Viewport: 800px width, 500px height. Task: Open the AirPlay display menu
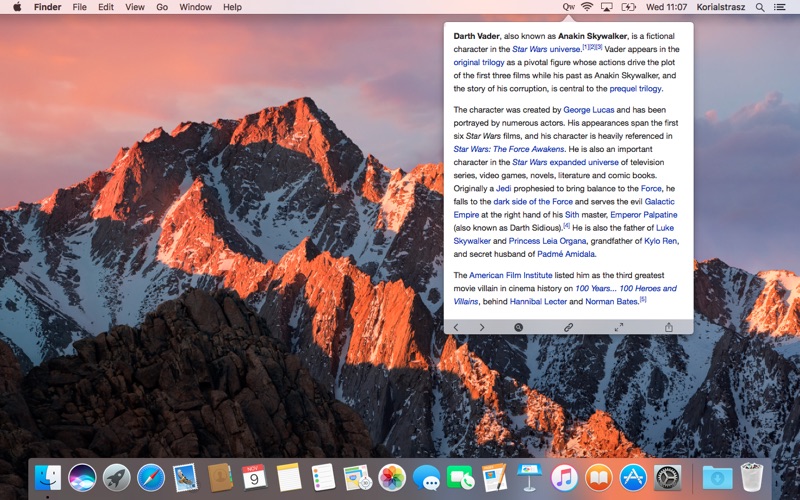(x=607, y=7)
